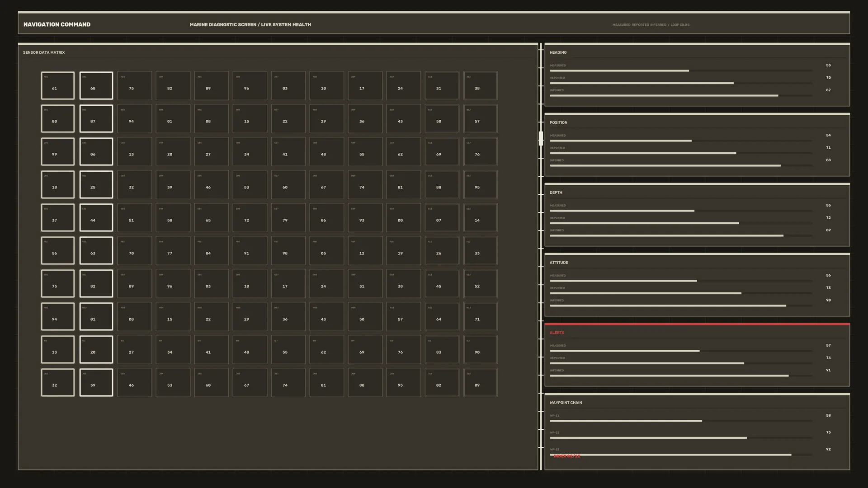Open cell J12 showing 09
The width and height of the screenshot is (868, 488).
click(x=480, y=382)
